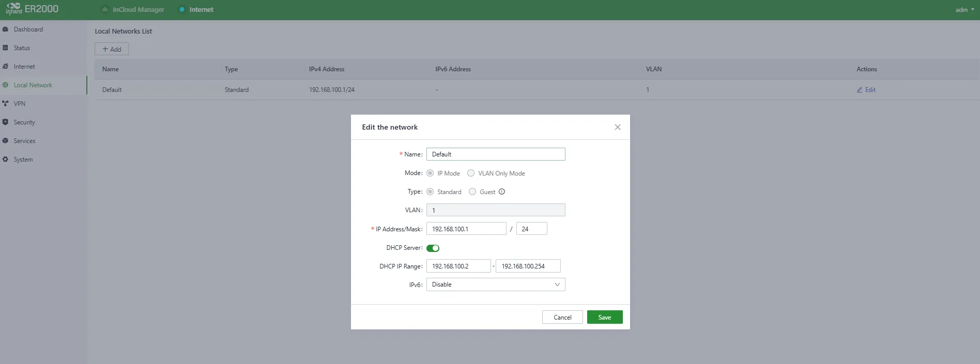The height and width of the screenshot is (364, 980).
Task: Toggle the DHCP Server switch
Action: (433, 248)
